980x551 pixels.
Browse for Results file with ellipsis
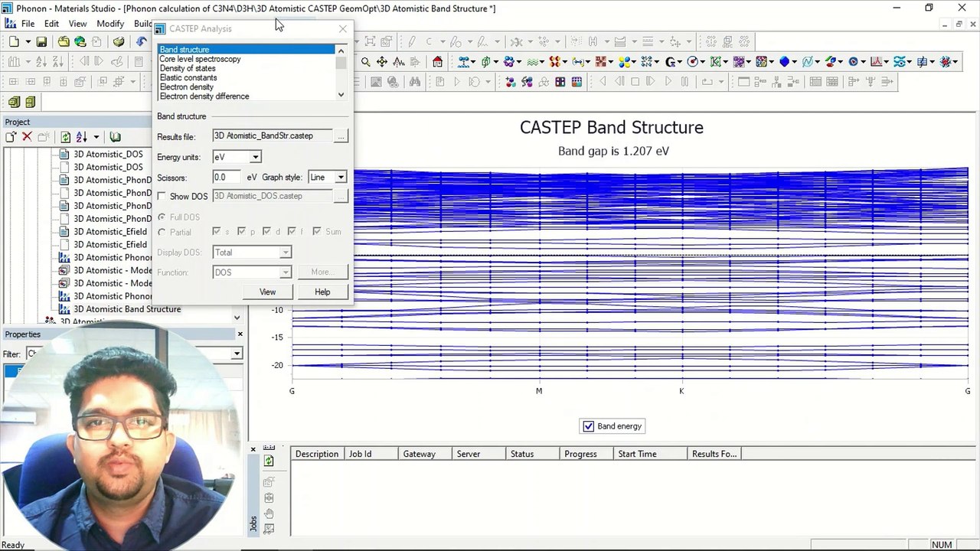coord(341,136)
